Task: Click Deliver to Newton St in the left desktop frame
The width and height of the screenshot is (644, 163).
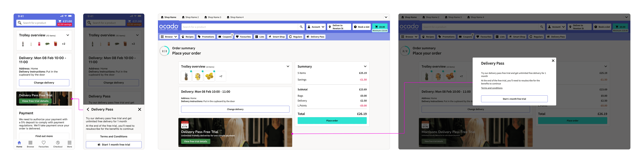Action: click(x=339, y=27)
